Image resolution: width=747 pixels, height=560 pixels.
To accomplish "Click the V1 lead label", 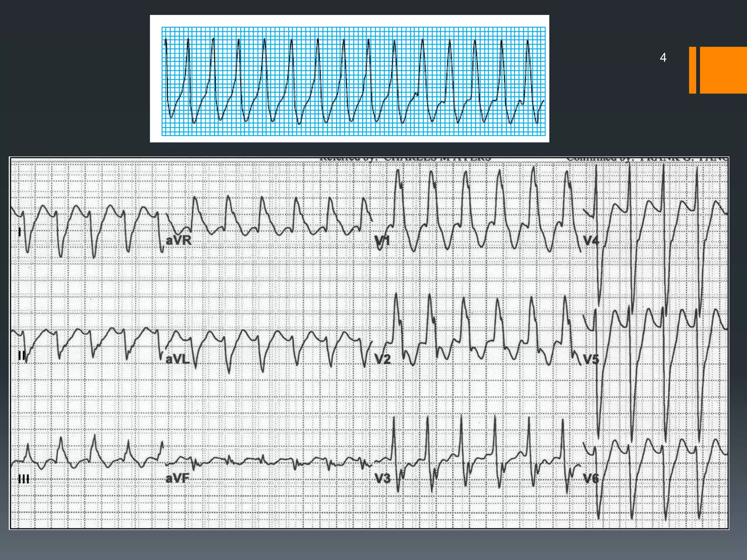I will [x=383, y=241].
